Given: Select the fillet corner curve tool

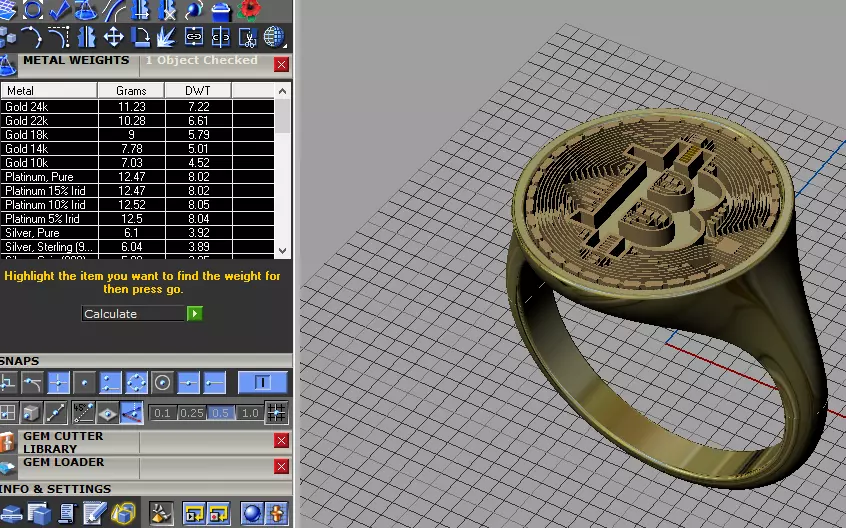Looking at the screenshot, I should coord(58,37).
